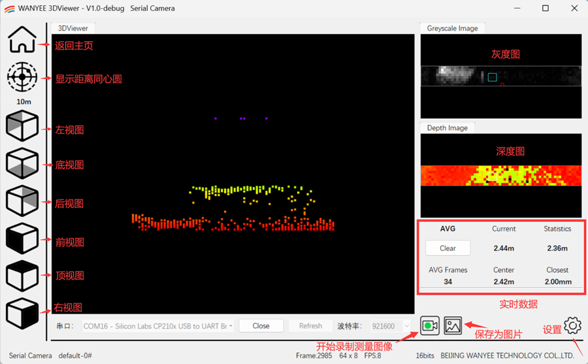Save the current view as picture
Viewport: 588px width, 364px height.
click(453, 325)
